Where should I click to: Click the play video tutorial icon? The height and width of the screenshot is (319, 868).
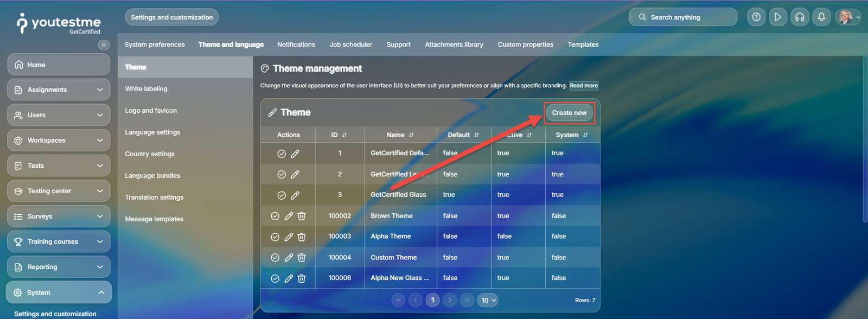[778, 17]
